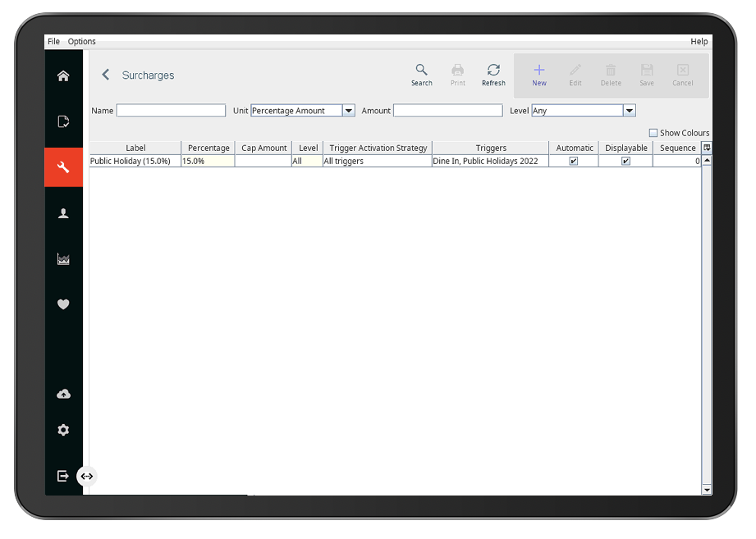Click the logout exit icon in sidebar
The width and height of the screenshot is (756, 539).
63,476
